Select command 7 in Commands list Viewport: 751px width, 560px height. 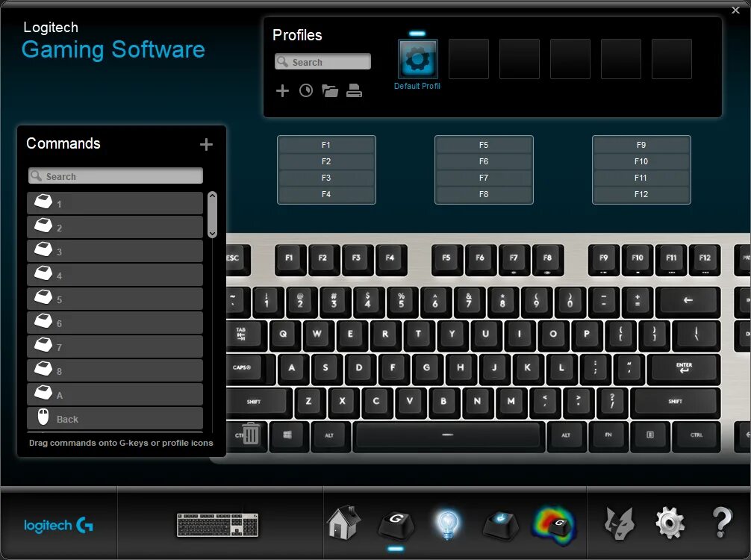point(115,346)
